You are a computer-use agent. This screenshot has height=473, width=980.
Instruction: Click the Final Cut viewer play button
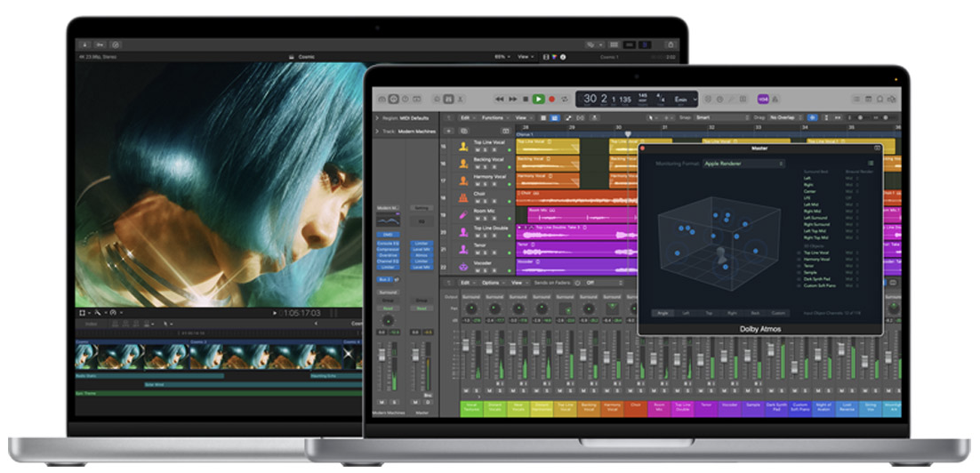point(275,313)
